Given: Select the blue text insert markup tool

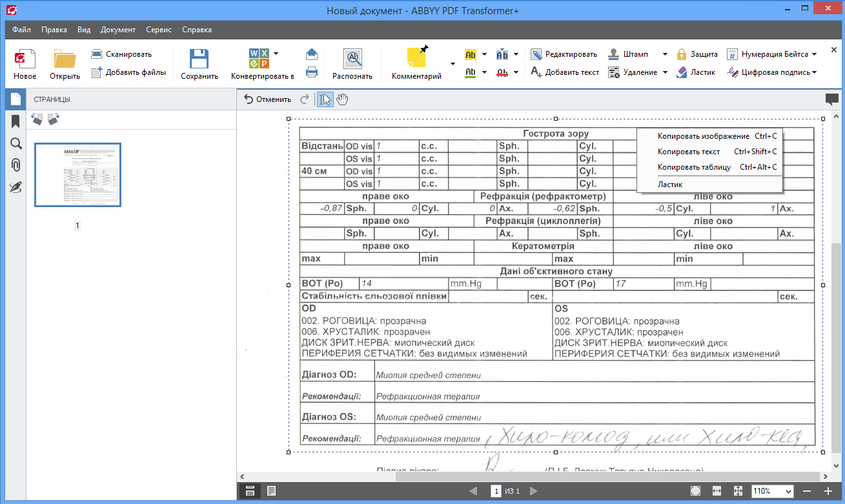Looking at the screenshot, I should (x=502, y=55).
